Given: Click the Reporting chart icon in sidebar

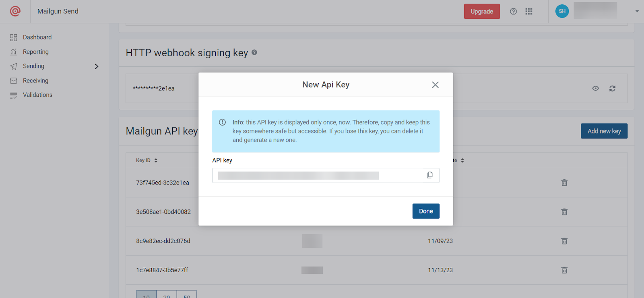Looking at the screenshot, I should pos(13,51).
